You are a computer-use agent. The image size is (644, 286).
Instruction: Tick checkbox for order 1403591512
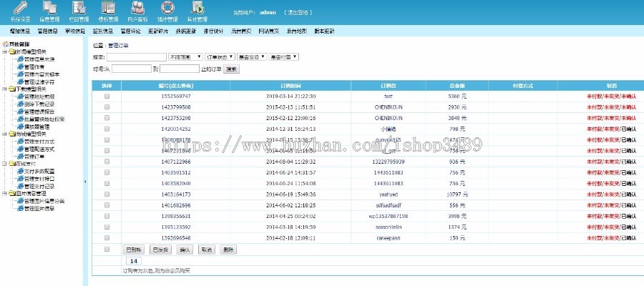[107, 172]
